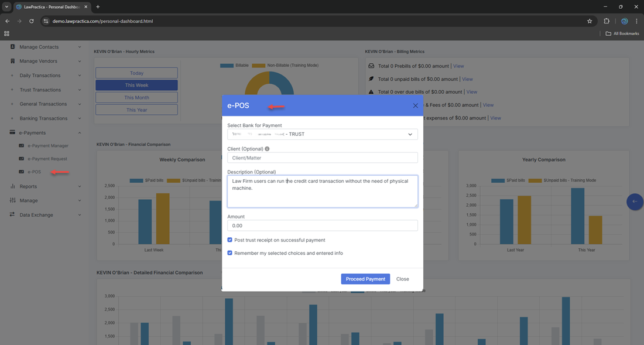Click the Manage Vendors building icon
This screenshot has width=644, height=345.
12,61
